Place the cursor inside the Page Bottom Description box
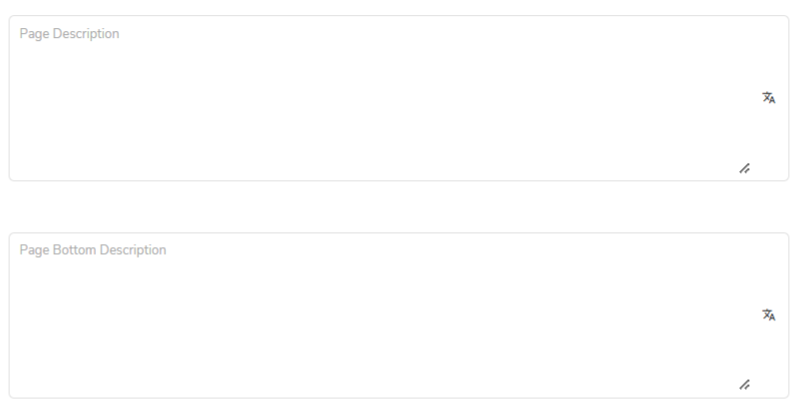Screen dimensions: 796x416 [x=399, y=315]
